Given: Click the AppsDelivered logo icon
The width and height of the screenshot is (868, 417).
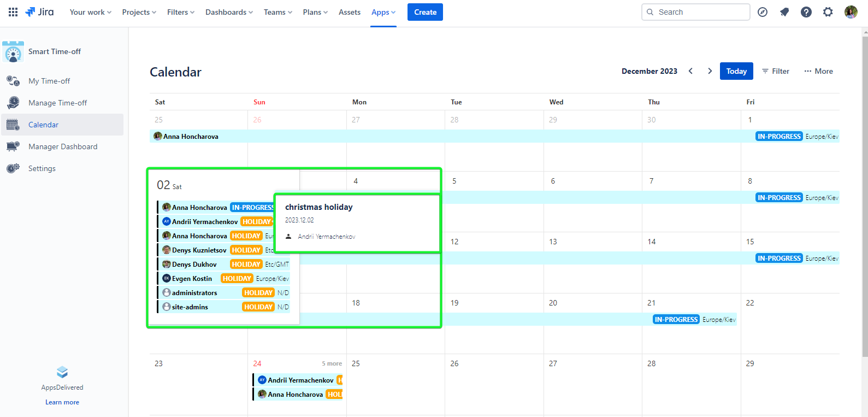Looking at the screenshot, I should tap(62, 372).
